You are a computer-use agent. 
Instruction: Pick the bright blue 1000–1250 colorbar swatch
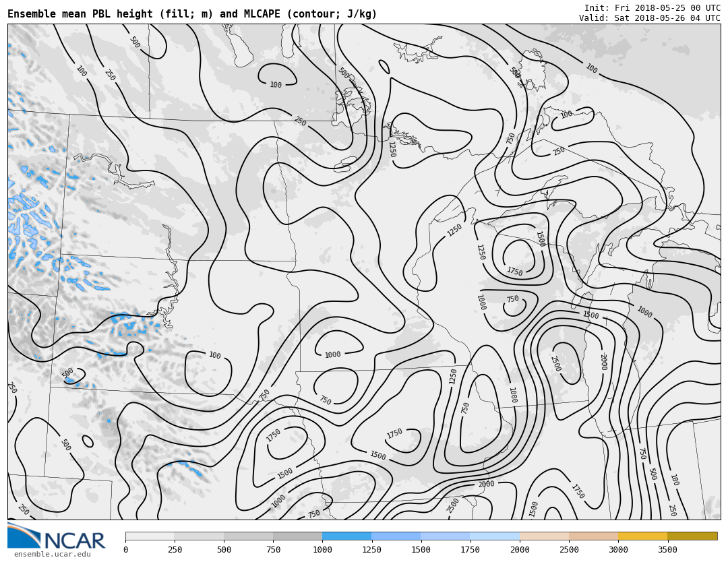point(347,536)
